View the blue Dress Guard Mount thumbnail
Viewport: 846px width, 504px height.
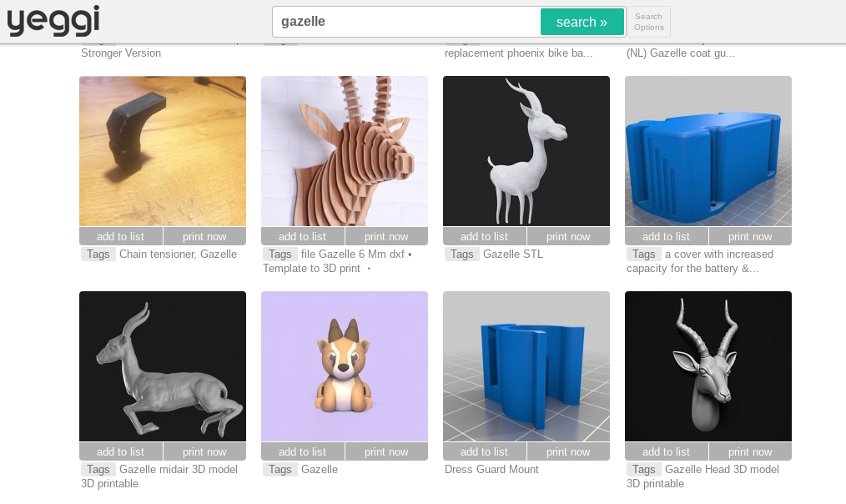526,365
